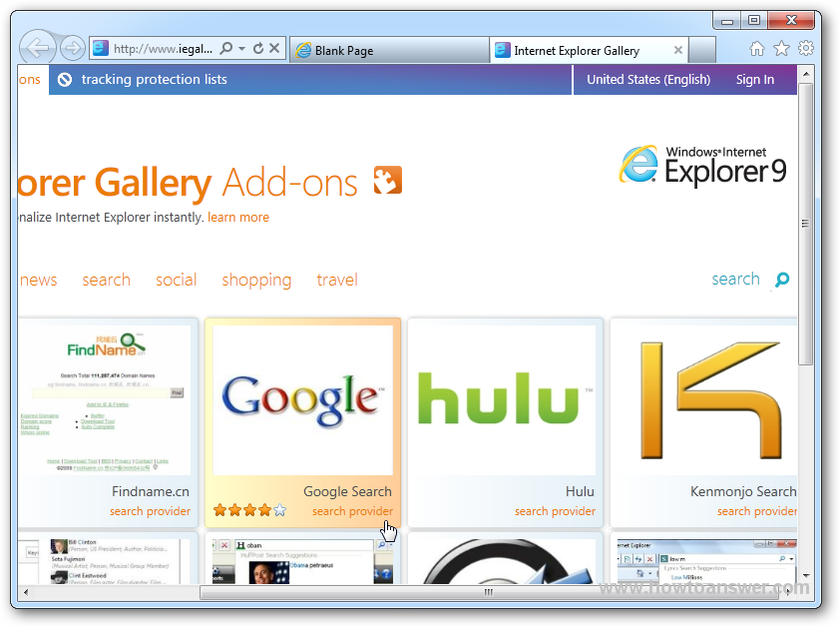The image size is (840, 627).
Task: Click the Hulu title text
Action: click(580, 491)
